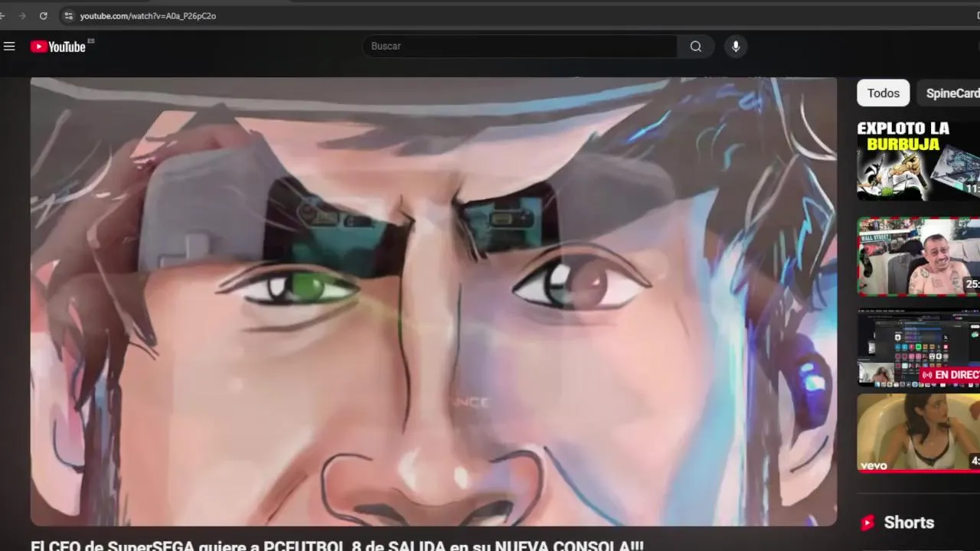Open the EN DIRECTO live stream thumbnail

(918, 347)
